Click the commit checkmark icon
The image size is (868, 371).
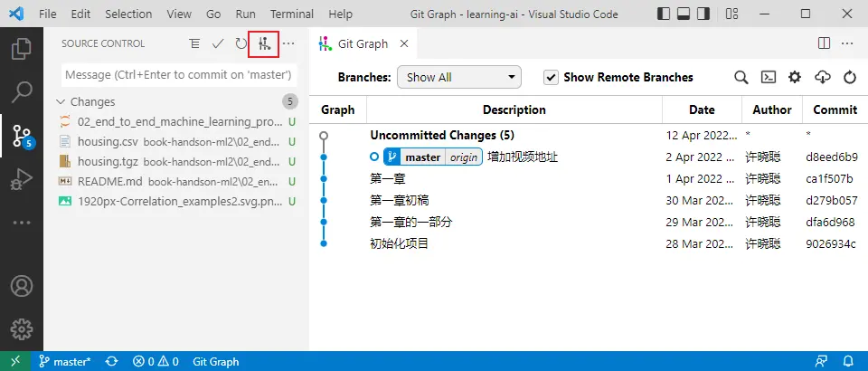tap(218, 43)
